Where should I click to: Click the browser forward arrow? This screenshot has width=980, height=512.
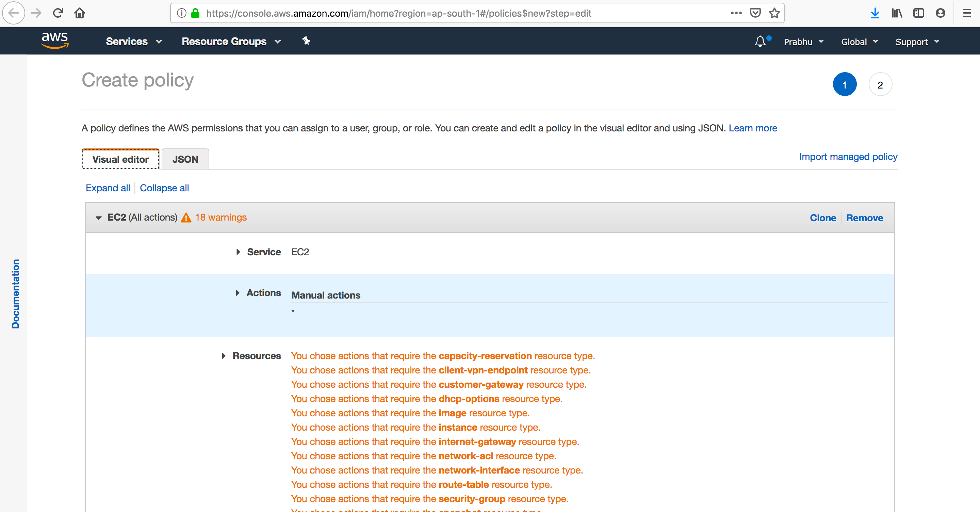pyautogui.click(x=36, y=13)
